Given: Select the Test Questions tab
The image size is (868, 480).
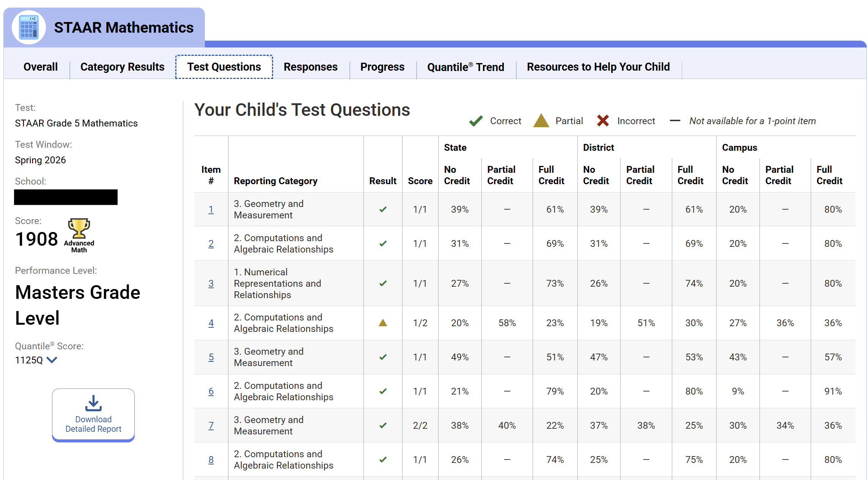Looking at the screenshot, I should coord(224,67).
